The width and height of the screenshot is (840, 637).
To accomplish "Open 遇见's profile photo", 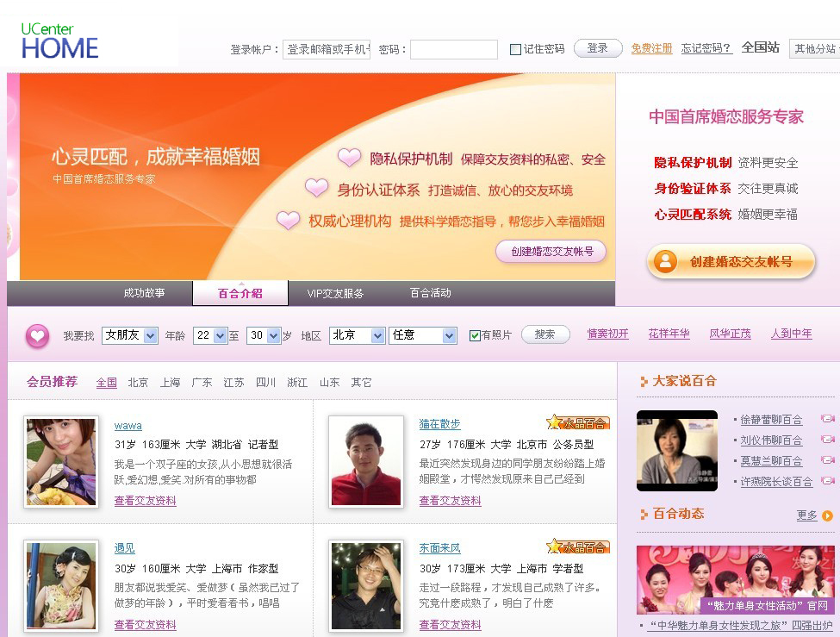I will (61, 585).
